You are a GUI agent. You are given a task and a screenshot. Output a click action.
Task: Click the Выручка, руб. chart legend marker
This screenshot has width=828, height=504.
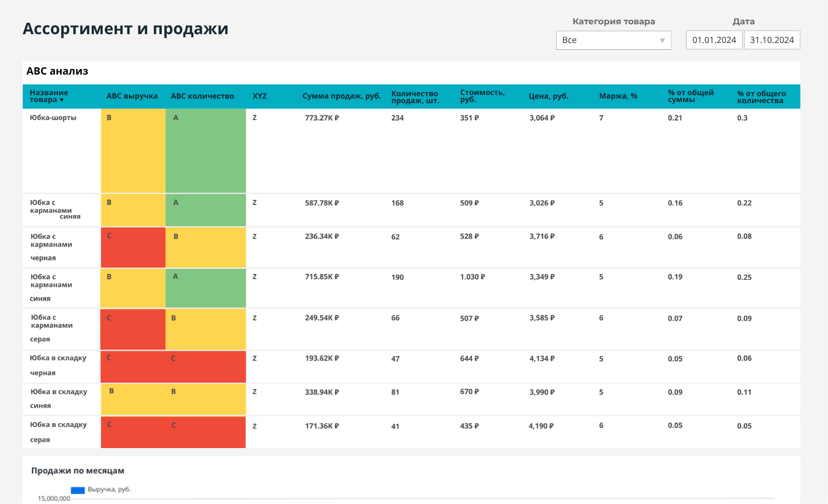click(x=78, y=491)
